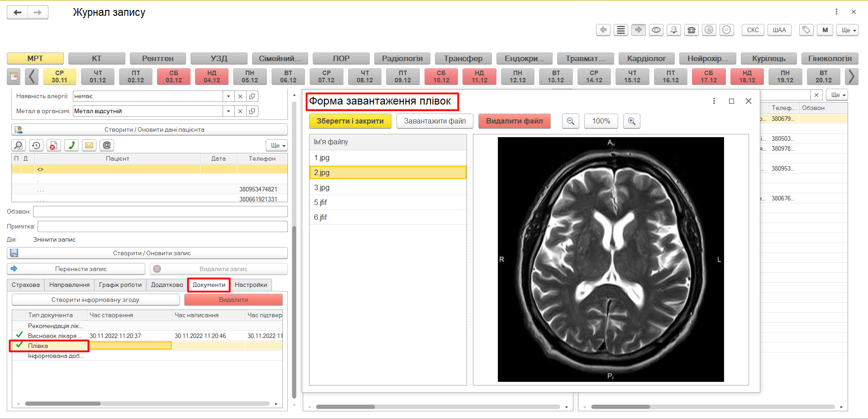Click the yellow envelope message icon
This screenshot has width=868, height=419.
(89, 145)
